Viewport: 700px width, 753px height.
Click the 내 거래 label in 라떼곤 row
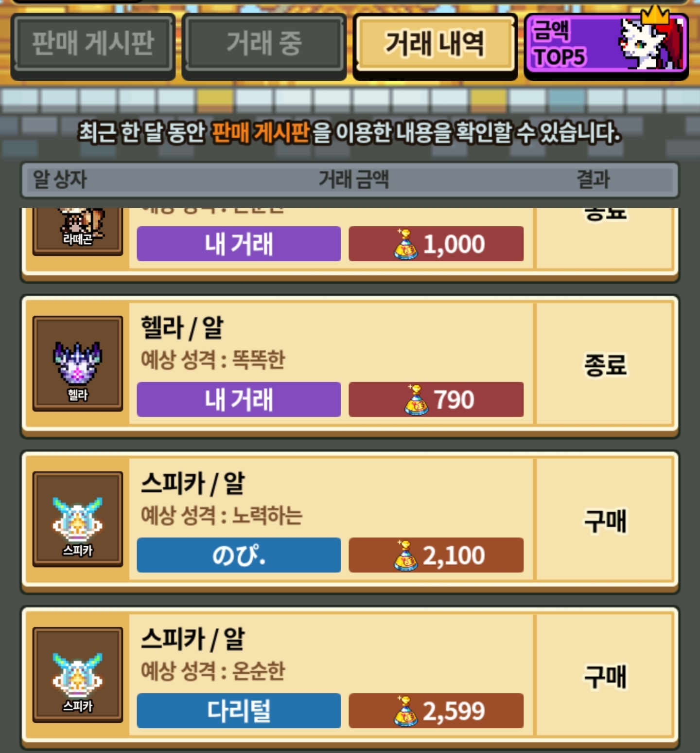[x=239, y=244]
